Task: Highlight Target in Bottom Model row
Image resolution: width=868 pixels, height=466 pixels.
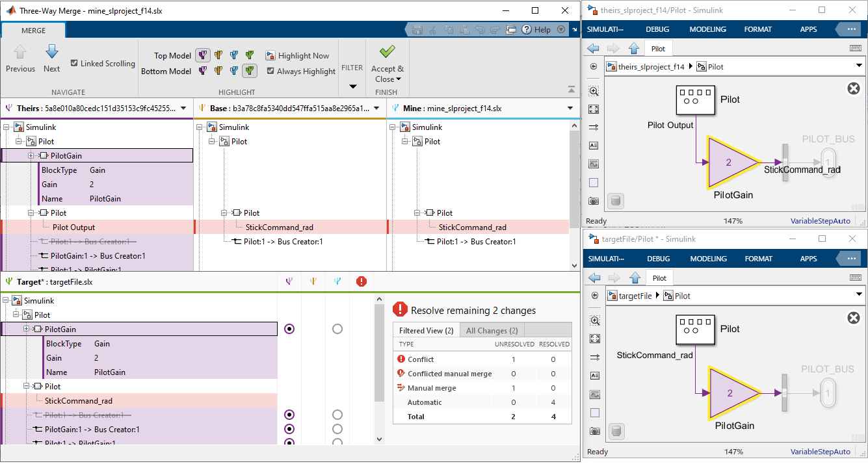Action: pyautogui.click(x=250, y=71)
